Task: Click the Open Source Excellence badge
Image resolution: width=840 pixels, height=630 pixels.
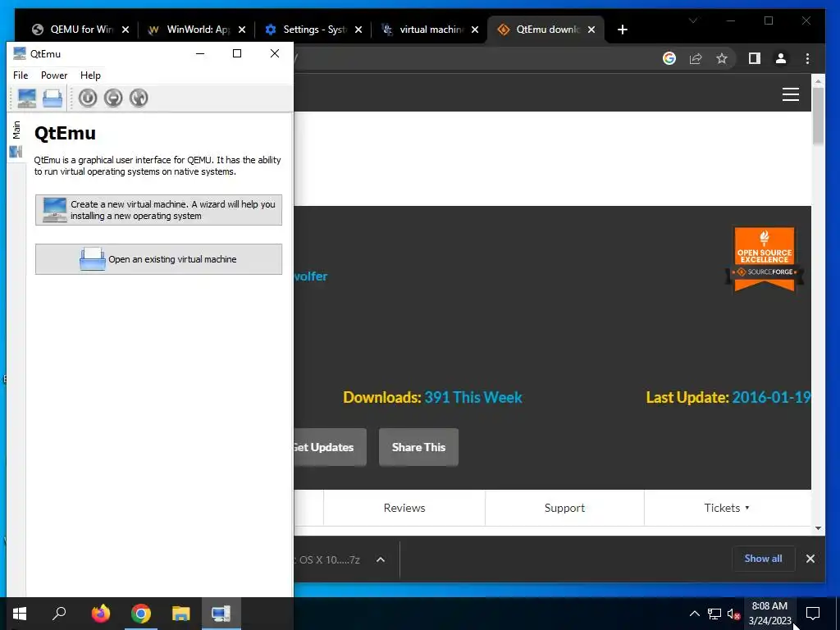Action: (765, 259)
